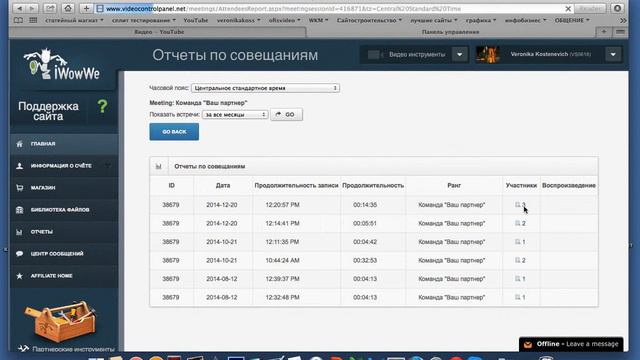Viewport: 640px width, 360px height.
Task: Select time cell '10:44:24 AM'
Action: click(282, 260)
